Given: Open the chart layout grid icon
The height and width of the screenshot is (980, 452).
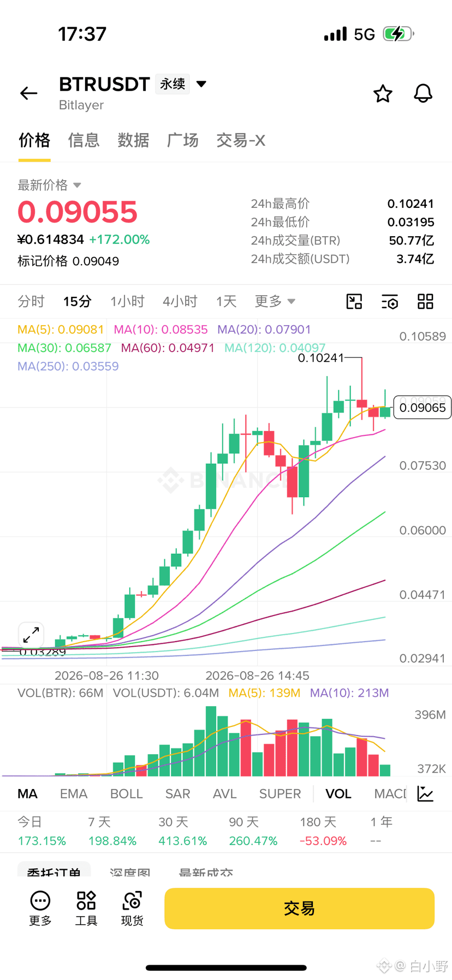Looking at the screenshot, I should tap(425, 301).
